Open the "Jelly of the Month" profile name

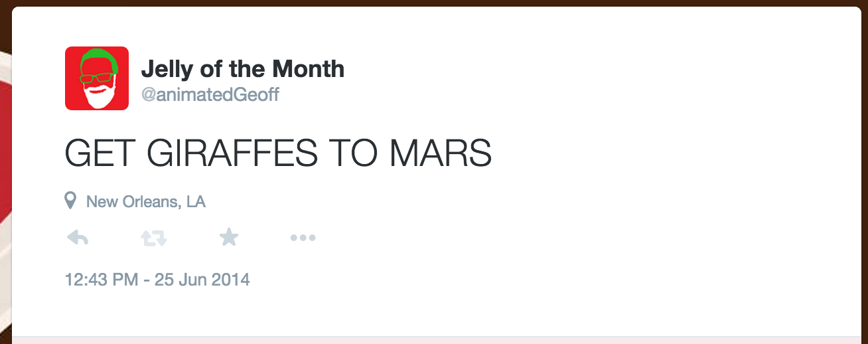pyautogui.click(x=242, y=69)
